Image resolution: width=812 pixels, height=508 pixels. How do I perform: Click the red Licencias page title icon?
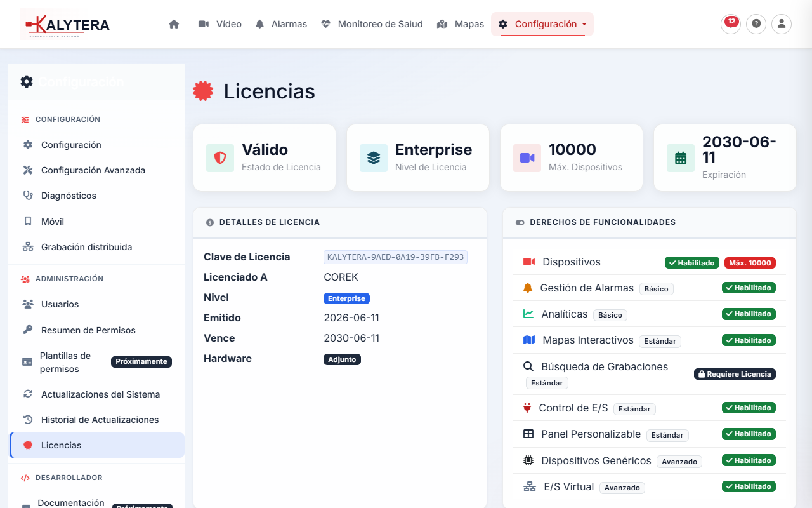coord(203,91)
